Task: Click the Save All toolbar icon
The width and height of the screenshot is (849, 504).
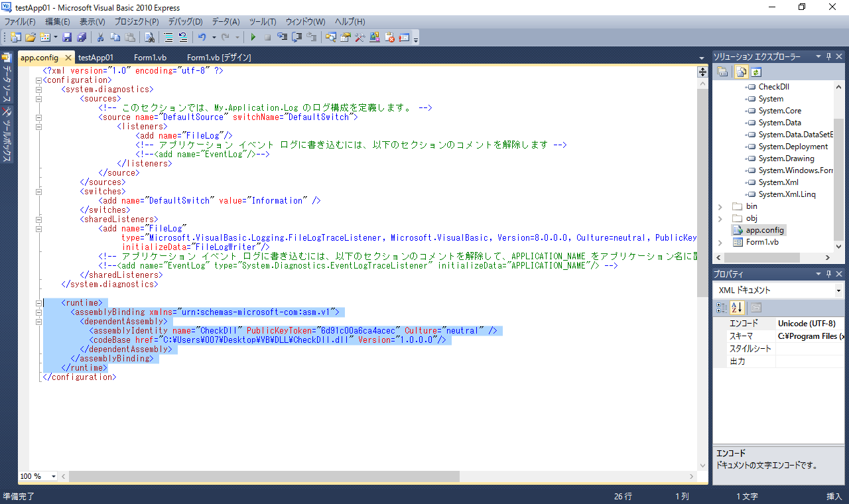Action: [81, 37]
